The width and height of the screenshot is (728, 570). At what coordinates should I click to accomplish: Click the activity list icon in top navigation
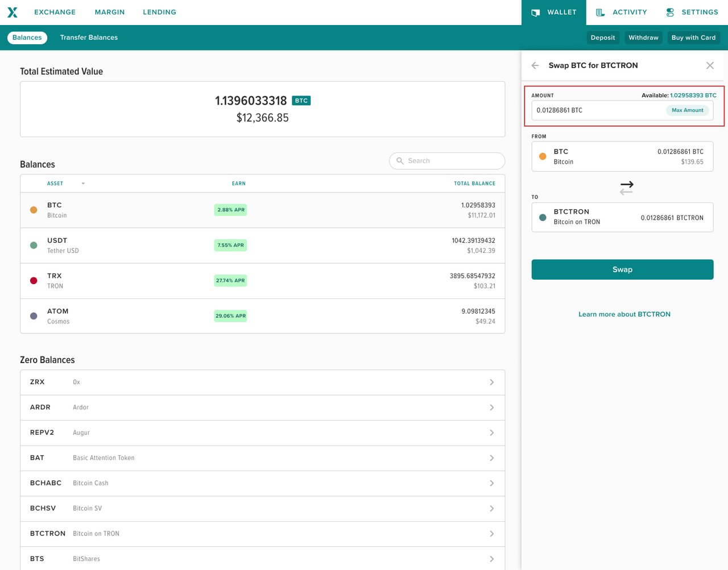[600, 13]
